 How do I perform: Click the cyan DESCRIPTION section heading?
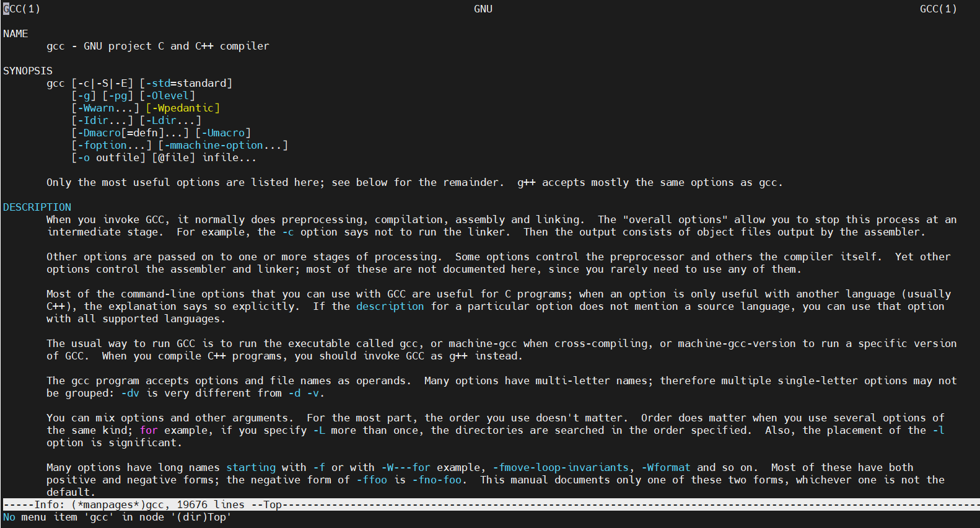click(37, 207)
